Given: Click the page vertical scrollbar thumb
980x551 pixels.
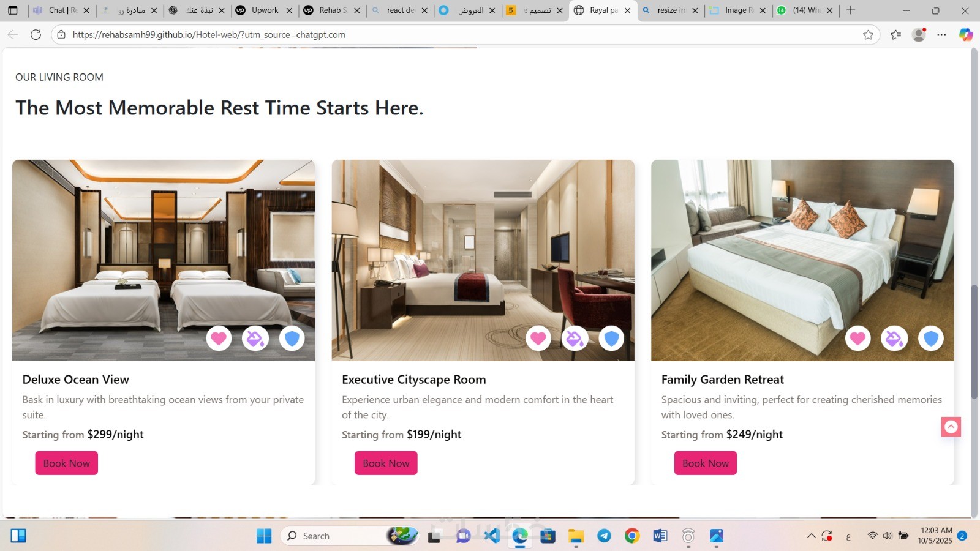Looking at the screenshot, I should 974,342.
